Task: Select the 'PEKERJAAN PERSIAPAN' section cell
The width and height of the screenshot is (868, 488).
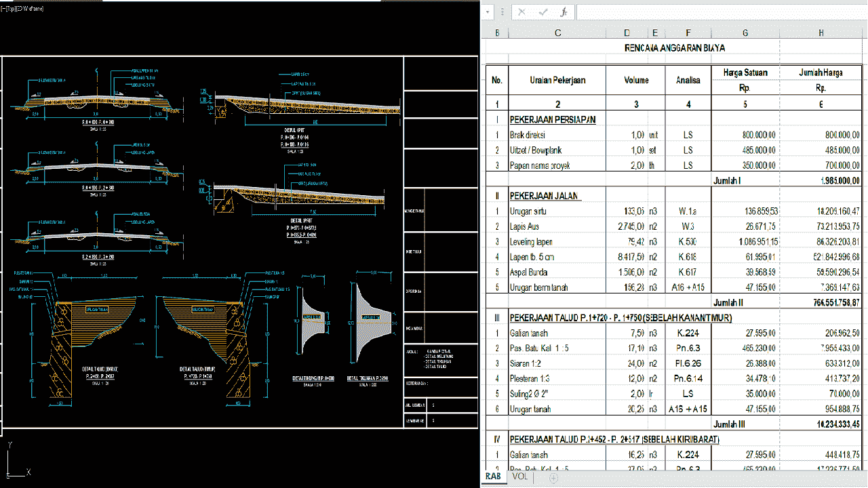Action: [557, 119]
